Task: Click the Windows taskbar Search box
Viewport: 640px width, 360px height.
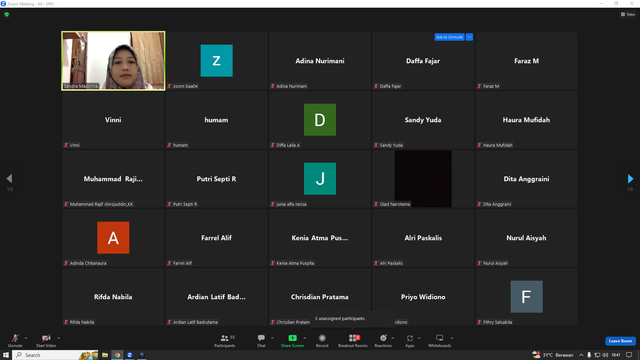Action: 55,355
